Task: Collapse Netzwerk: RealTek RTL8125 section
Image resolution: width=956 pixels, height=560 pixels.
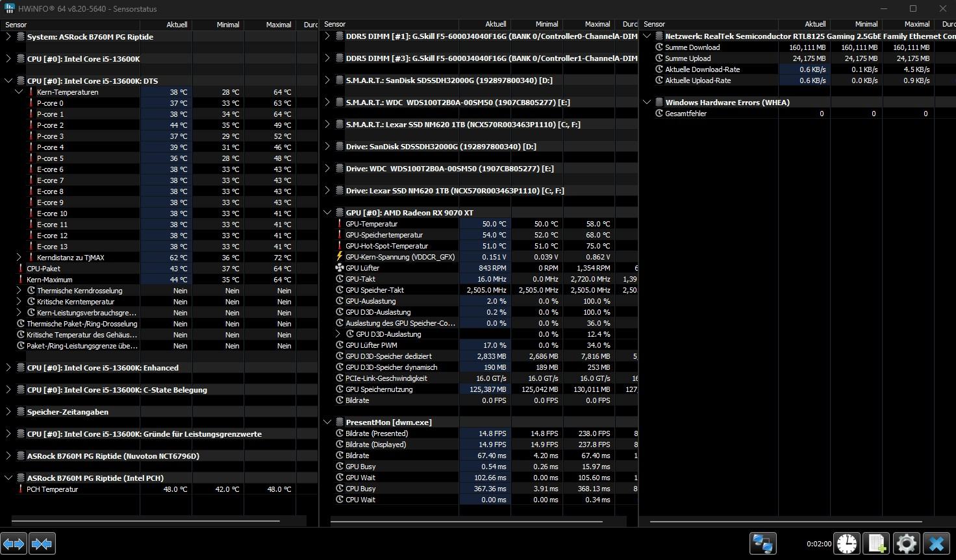Action: 647,36
